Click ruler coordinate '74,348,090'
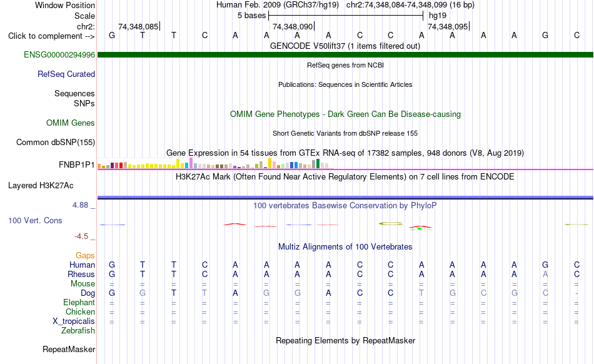Image resolution: width=594 pixels, height=364 pixels. pos(293,27)
